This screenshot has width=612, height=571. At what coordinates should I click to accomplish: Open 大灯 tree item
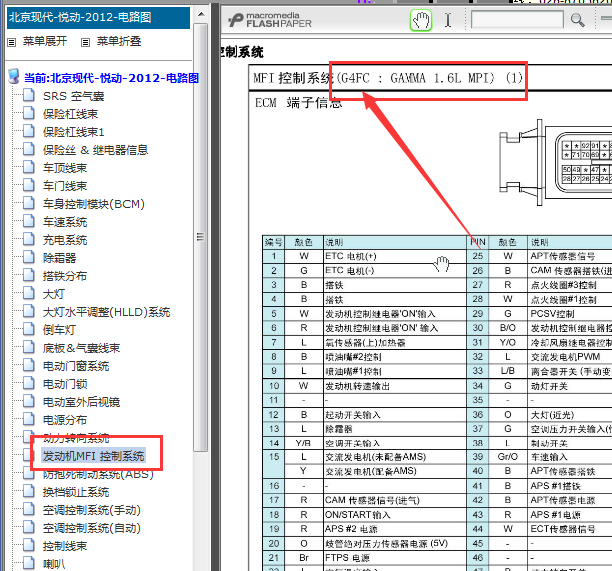[x=54, y=294]
